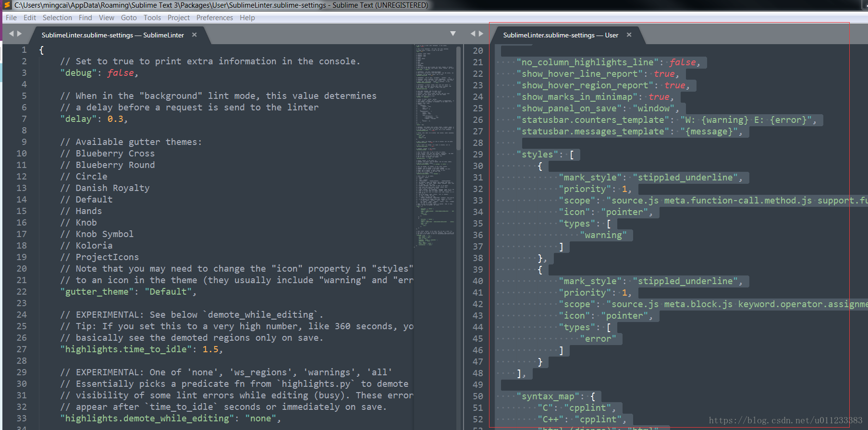Image resolution: width=868 pixels, height=430 pixels.
Task: Click the "Default" gutter theme value
Action: click(168, 292)
